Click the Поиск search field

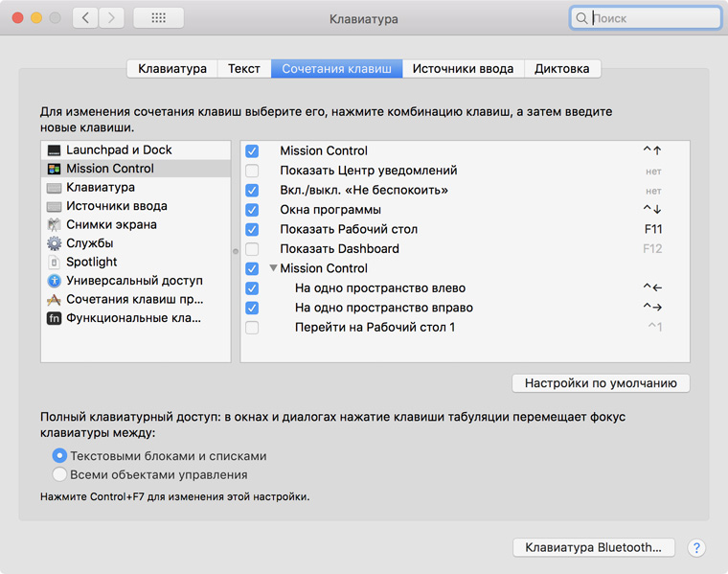[653, 18]
